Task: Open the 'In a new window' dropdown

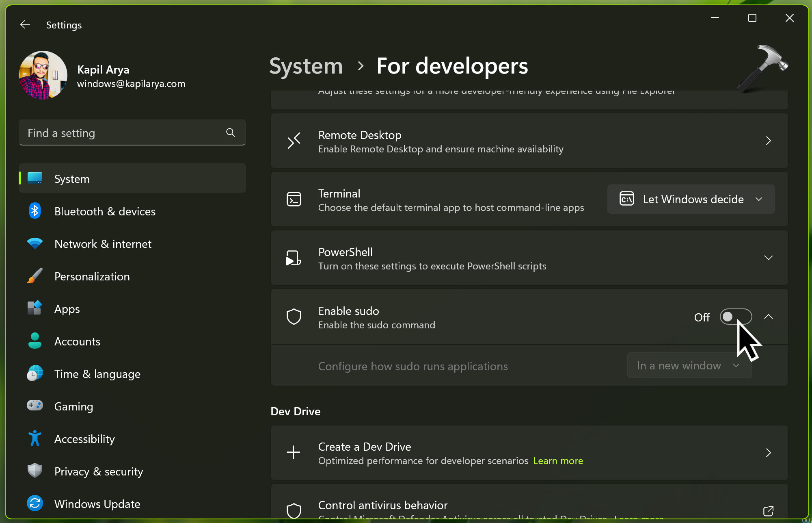Action: click(x=689, y=366)
